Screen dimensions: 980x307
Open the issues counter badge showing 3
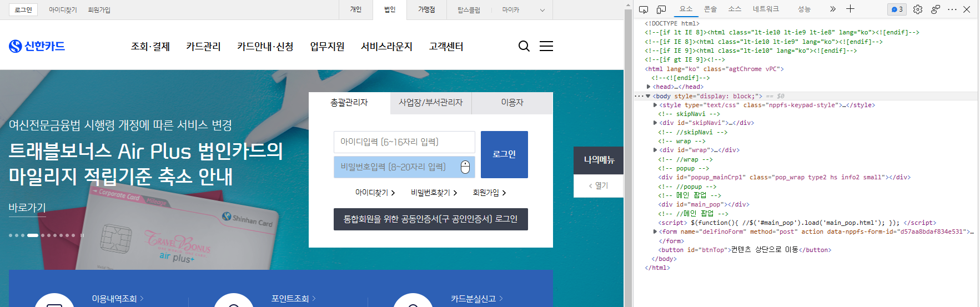[x=897, y=9]
